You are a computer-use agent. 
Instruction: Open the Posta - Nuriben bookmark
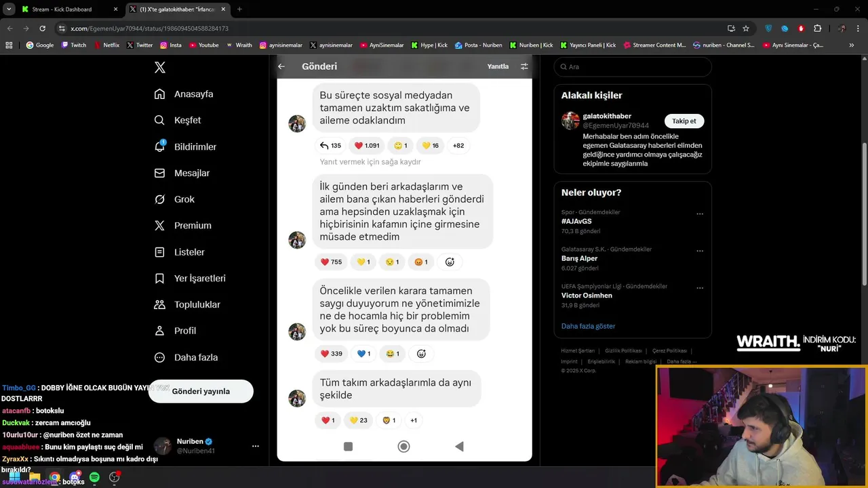pos(479,45)
